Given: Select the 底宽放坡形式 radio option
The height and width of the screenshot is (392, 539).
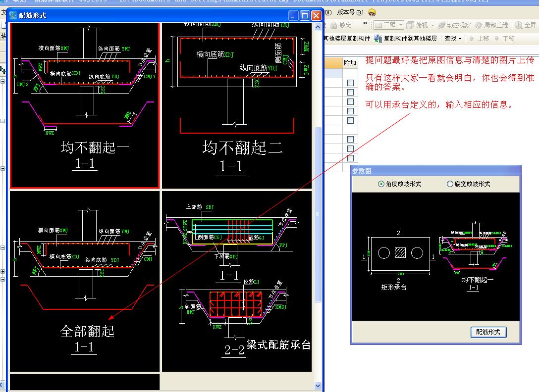Looking at the screenshot, I should tap(468, 184).
